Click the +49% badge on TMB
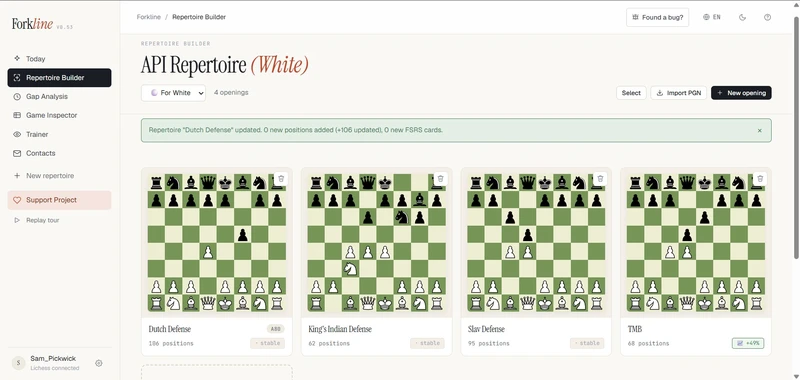The width and height of the screenshot is (800, 380). (748, 343)
